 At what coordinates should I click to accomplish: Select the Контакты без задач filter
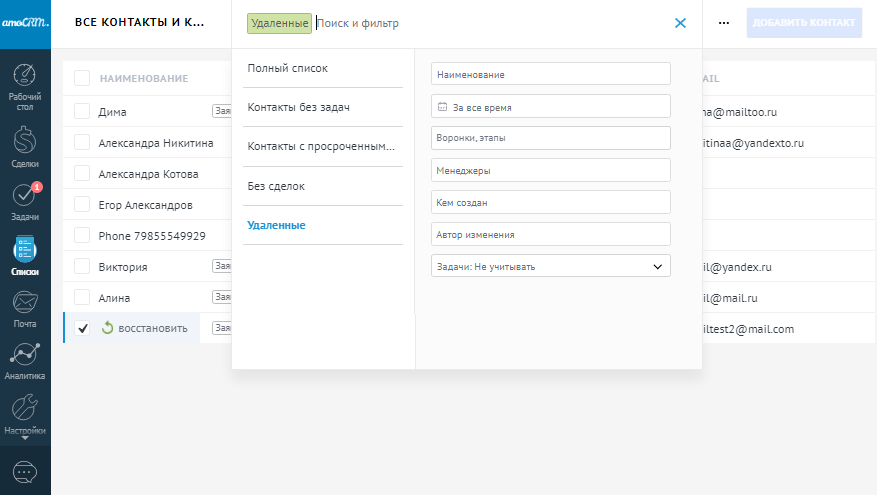[x=298, y=107]
